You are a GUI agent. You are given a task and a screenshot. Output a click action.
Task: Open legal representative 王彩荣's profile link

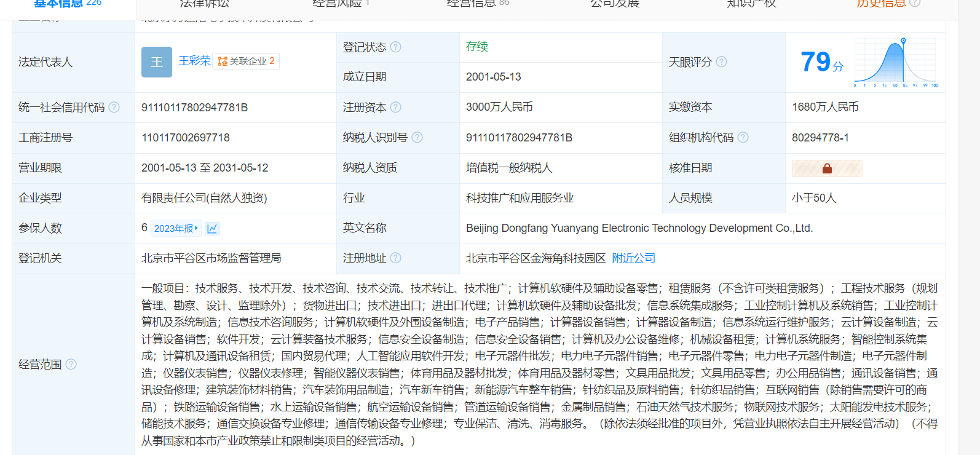click(x=194, y=61)
